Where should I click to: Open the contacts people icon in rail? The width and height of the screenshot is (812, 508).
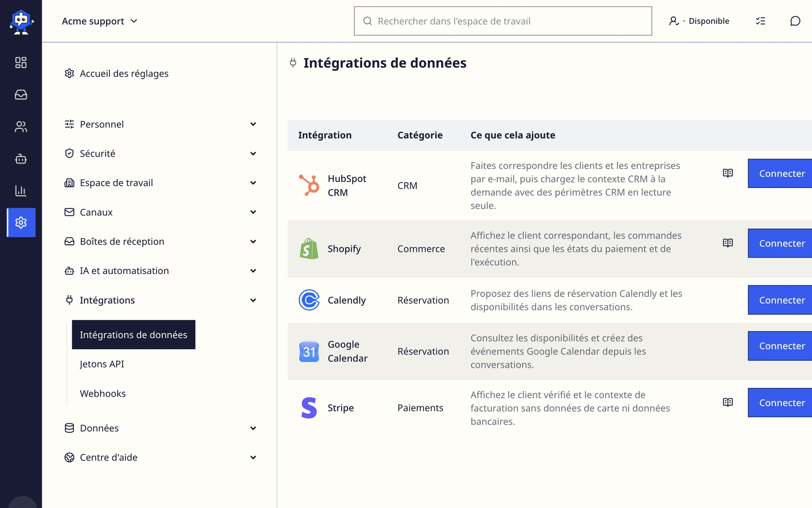(x=21, y=126)
